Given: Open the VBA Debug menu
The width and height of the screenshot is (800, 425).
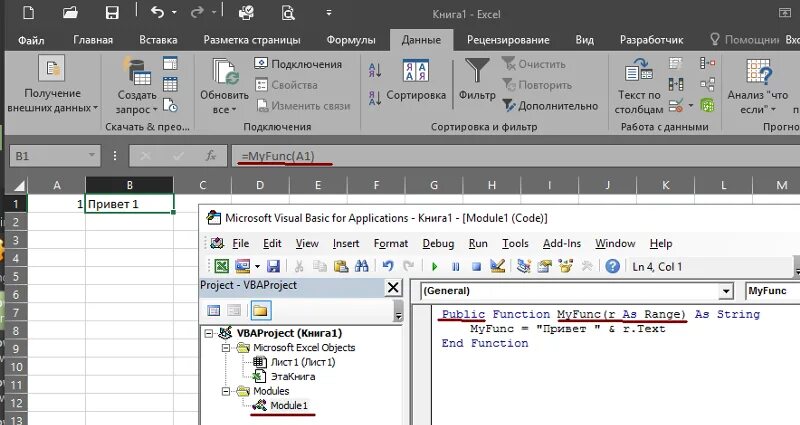Looking at the screenshot, I should tap(438, 243).
